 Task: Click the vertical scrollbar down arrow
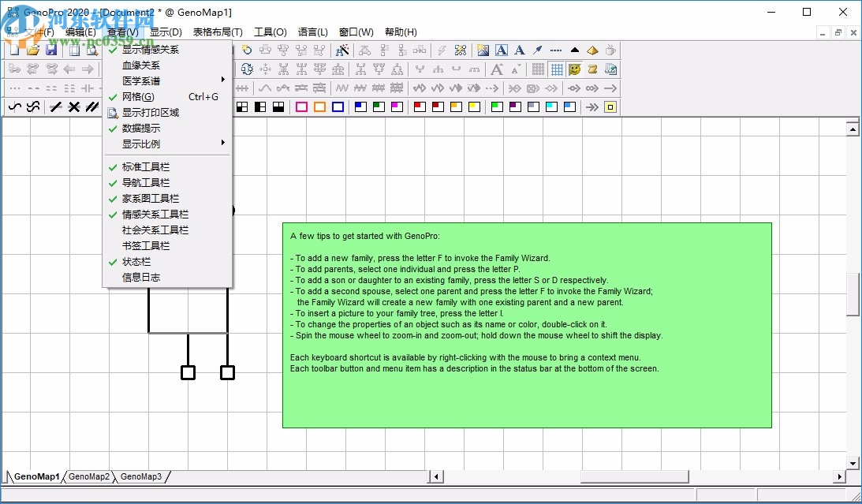tap(854, 462)
